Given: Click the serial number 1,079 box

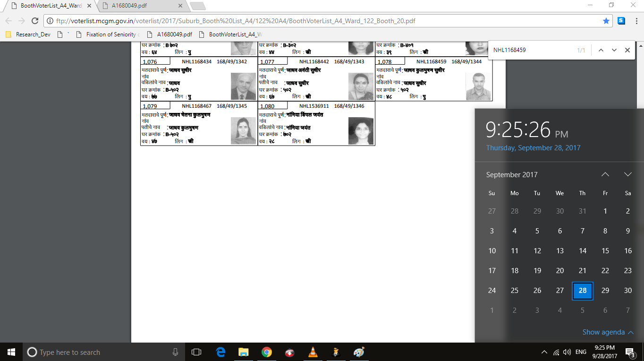Looking at the screenshot, I should pyautogui.click(x=155, y=106).
